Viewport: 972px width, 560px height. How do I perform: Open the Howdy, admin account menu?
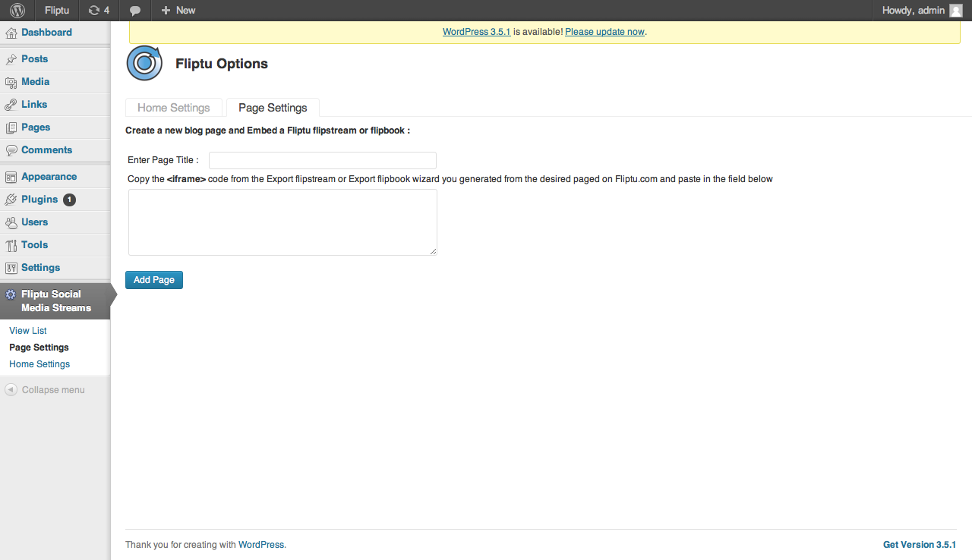922,11
